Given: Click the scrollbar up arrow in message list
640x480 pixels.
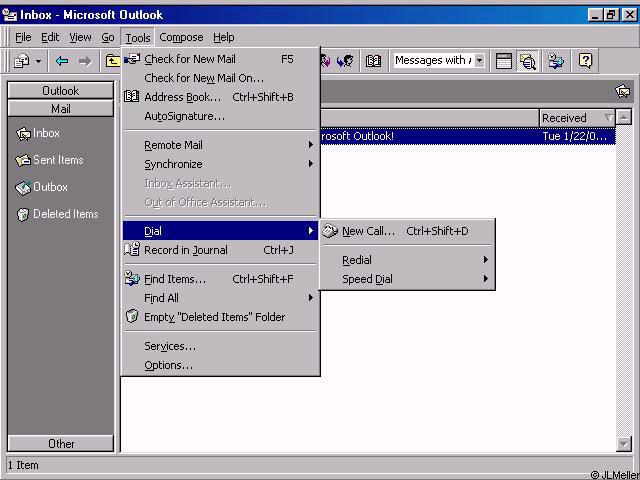Looking at the screenshot, I should (x=624, y=118).
